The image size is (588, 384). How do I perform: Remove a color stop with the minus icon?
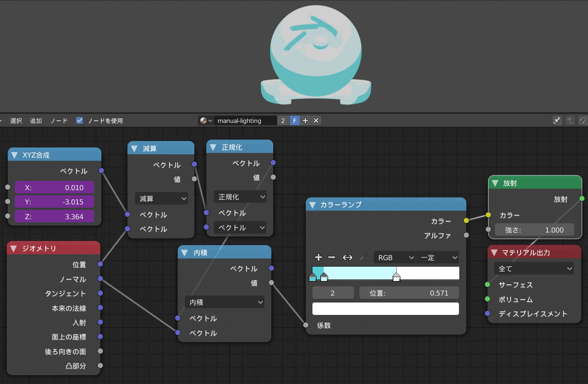pos(331,257)
